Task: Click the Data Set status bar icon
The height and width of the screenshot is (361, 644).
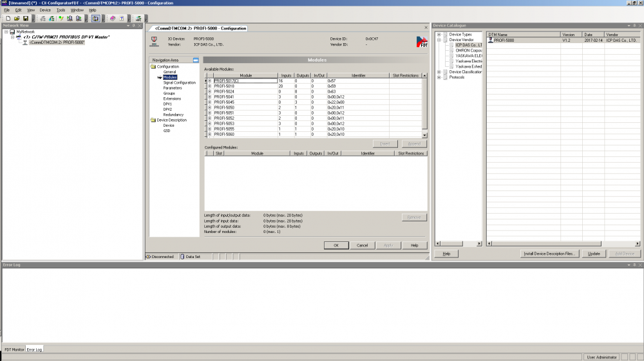Action: tap(182, 257)
